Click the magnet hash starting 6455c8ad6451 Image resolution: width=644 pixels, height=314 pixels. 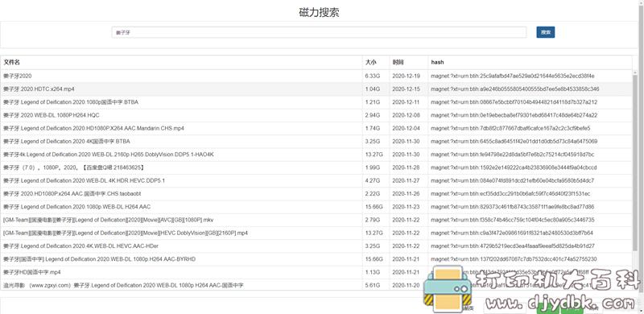coord(514,142)
